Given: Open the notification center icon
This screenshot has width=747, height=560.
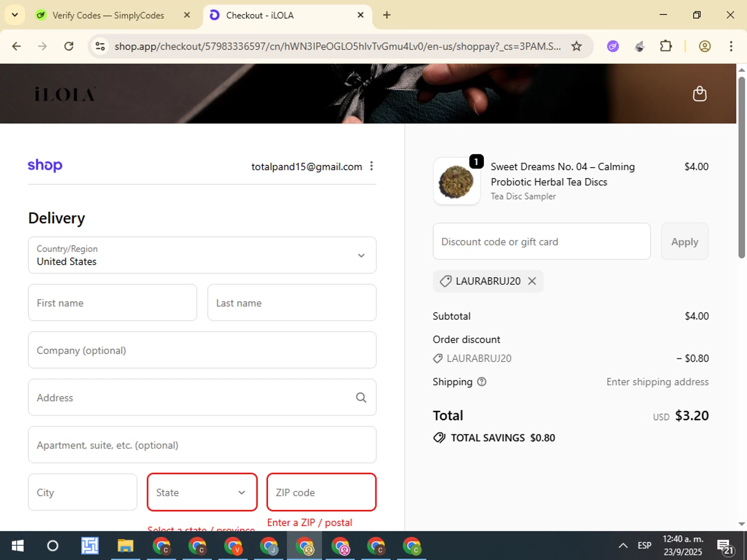Looking at the screenshot, I should pyautogui.click(x=726, y=547).
